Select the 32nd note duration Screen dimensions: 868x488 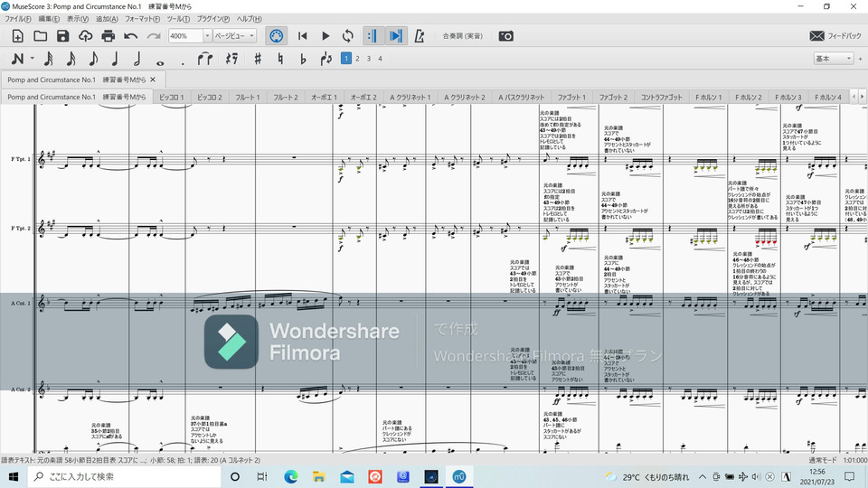[x=49, y=59]
